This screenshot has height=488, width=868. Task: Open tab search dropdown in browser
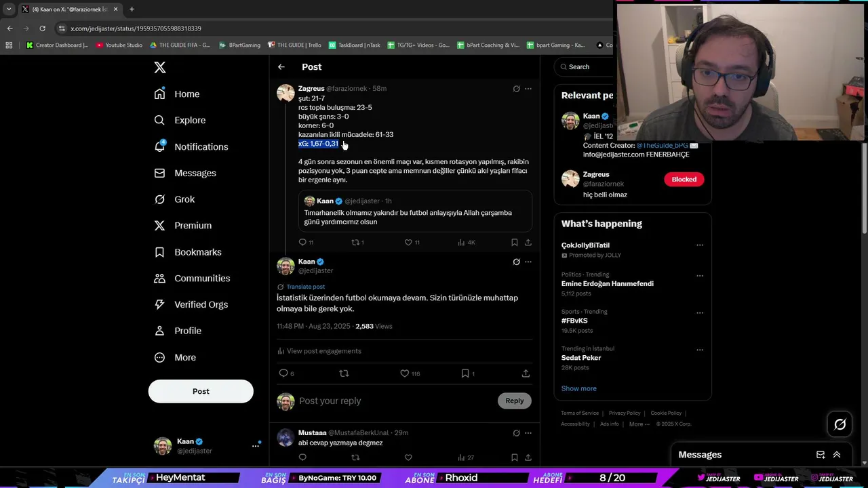point(9,9)
